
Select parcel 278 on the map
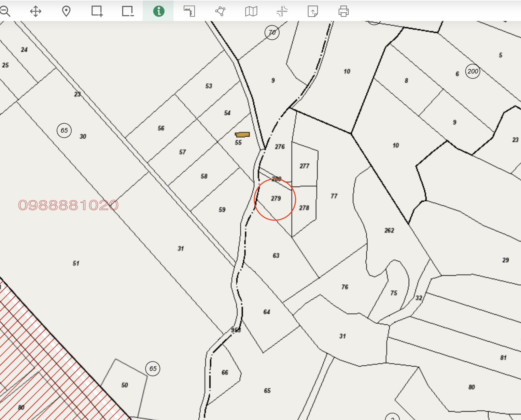pyautogui.click(x=304, y=208)
